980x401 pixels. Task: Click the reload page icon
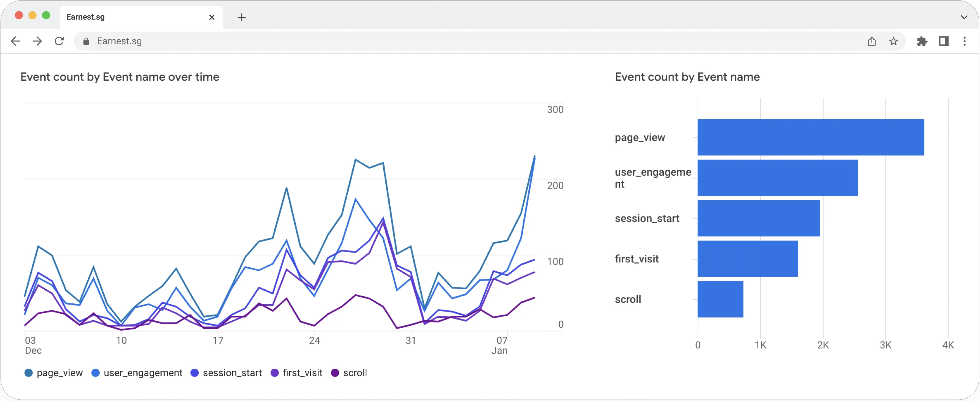(59, 41)
